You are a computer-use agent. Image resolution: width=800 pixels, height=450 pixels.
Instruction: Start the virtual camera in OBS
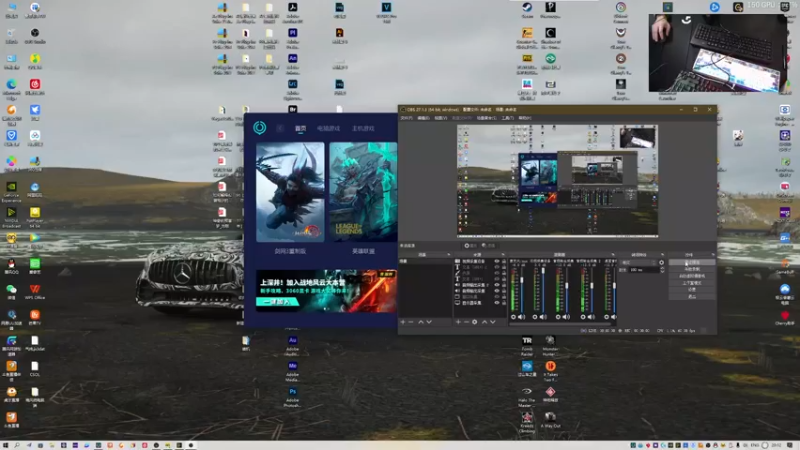[x=692, y=276]
